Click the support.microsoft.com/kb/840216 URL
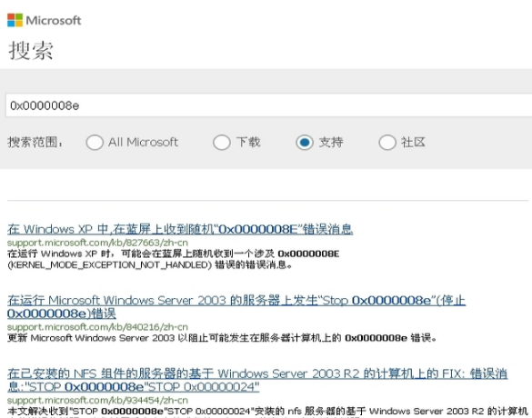Image resolution: width=532 pixels, height=418 pixels. click(x=97, y=327)
